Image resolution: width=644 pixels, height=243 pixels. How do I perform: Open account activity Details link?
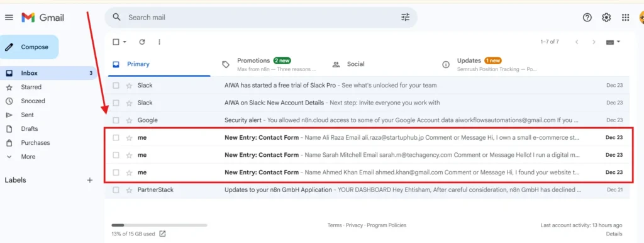(x=614, y=234)
